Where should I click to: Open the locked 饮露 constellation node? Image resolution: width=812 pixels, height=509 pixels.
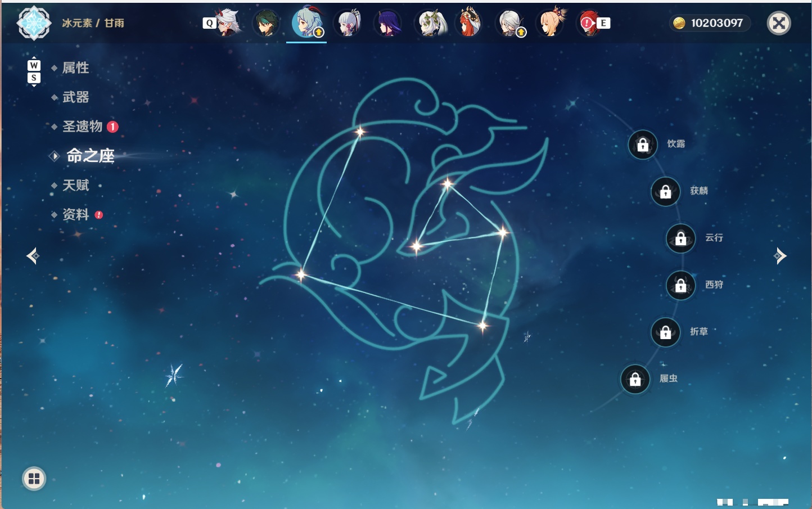643,145
